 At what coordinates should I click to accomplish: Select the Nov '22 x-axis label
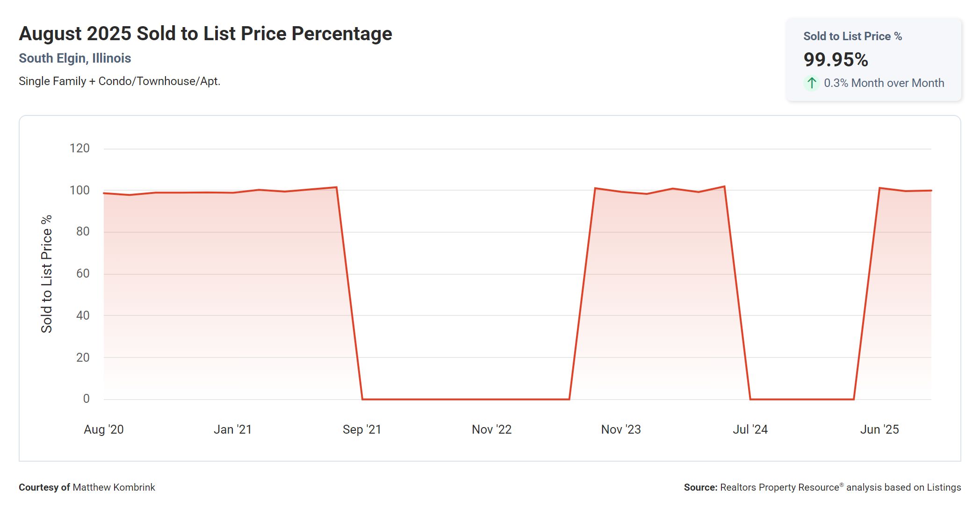(491, 429)
